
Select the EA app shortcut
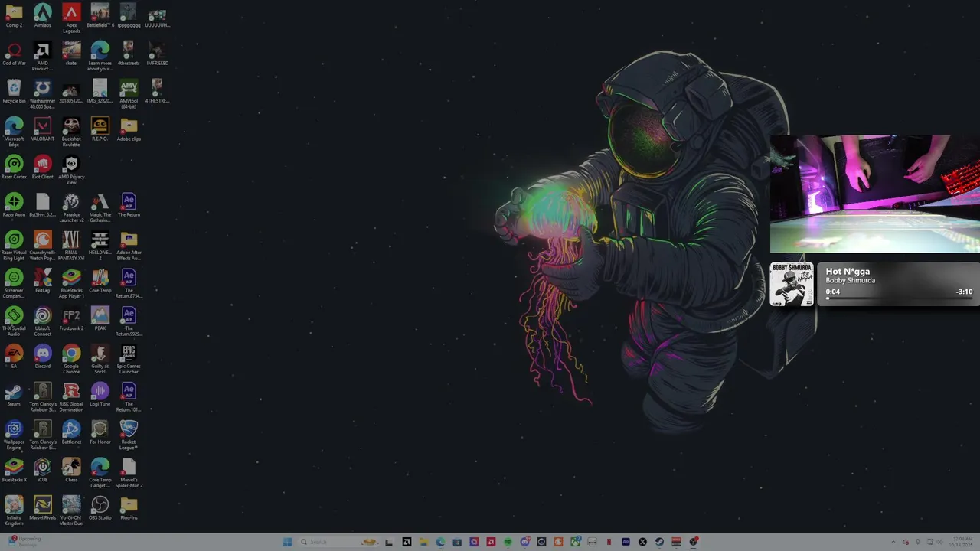14,356
